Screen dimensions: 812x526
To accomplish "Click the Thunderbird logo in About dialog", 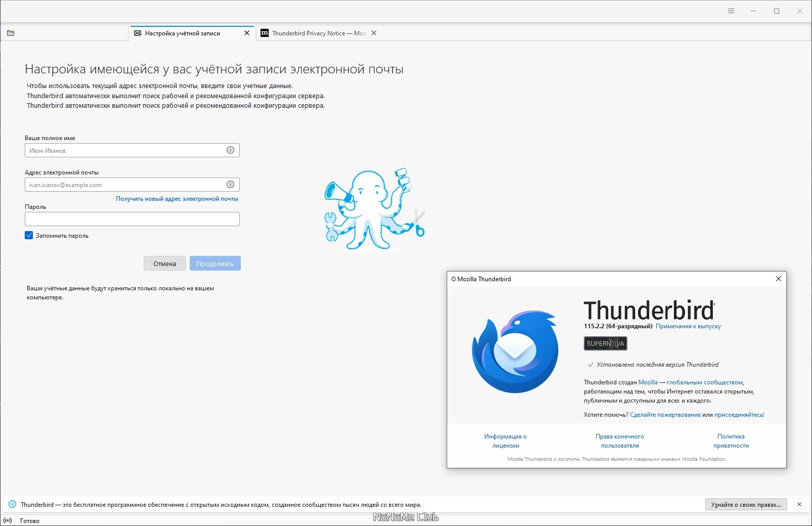I will [x=515, y=352].
